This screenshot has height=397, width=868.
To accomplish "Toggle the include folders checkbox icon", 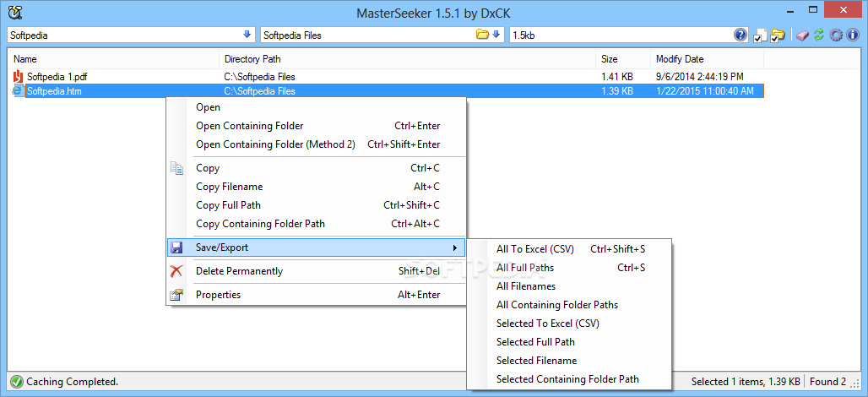I will click(x=778, y=35).
